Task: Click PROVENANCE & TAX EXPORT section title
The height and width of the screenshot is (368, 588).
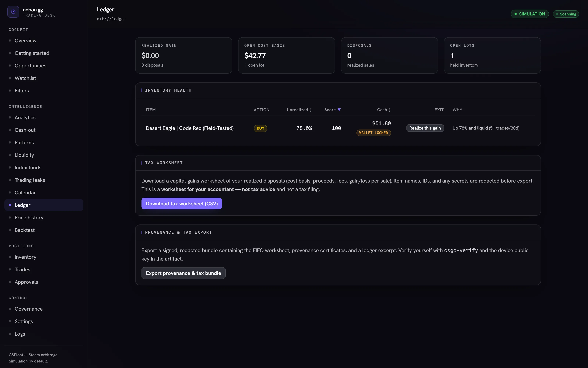Action: pos(178,232)
